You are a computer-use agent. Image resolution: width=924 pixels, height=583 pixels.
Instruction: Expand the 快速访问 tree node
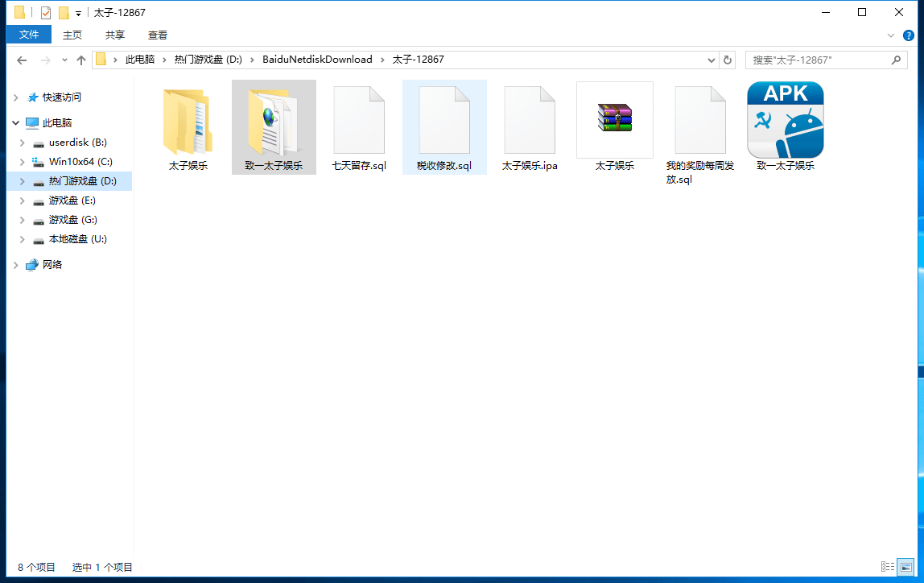(x=16, y=97)
